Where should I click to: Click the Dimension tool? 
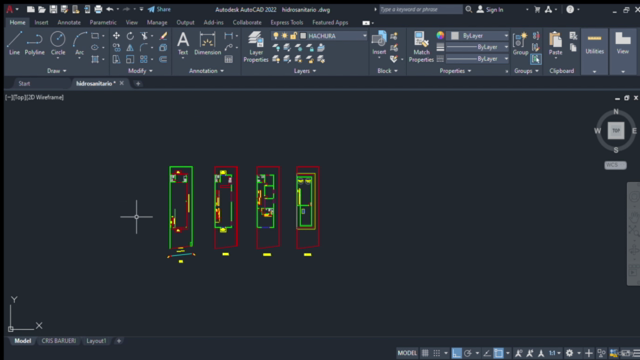pos(207,43)
